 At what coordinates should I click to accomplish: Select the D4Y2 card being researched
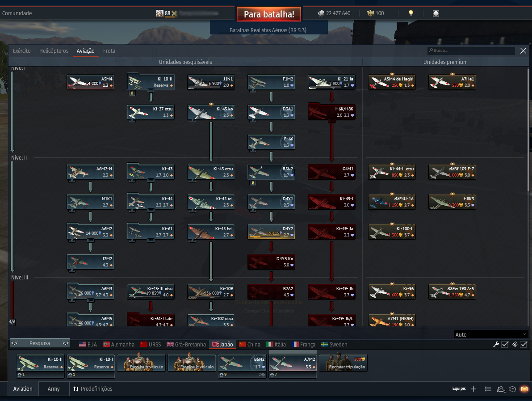point(271,232)
